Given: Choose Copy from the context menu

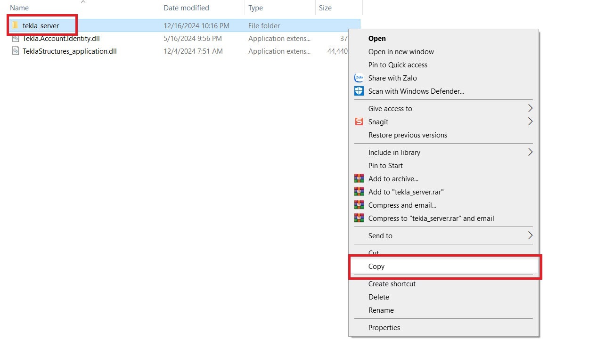Looking at the screenshot, I should [x=376, y=267].
